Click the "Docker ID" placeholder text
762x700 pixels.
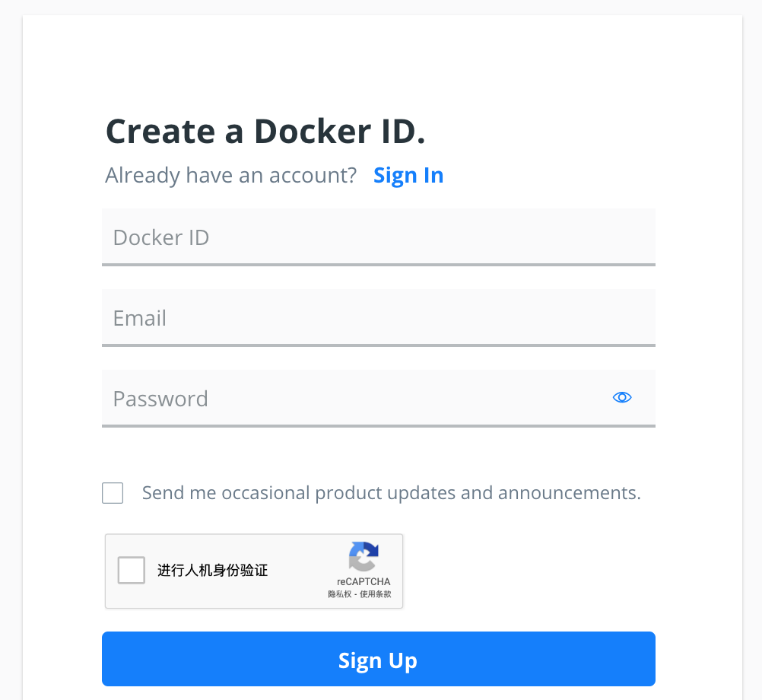161,237
